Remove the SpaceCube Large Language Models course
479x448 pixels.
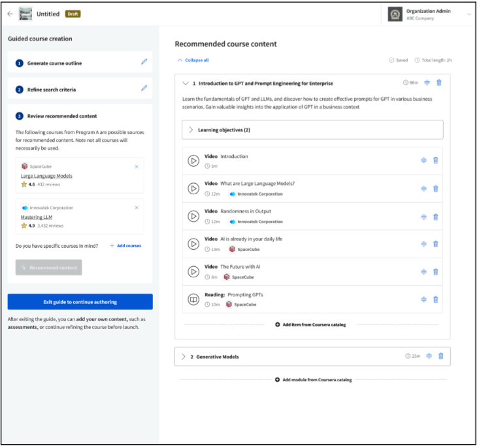[137, 167]
